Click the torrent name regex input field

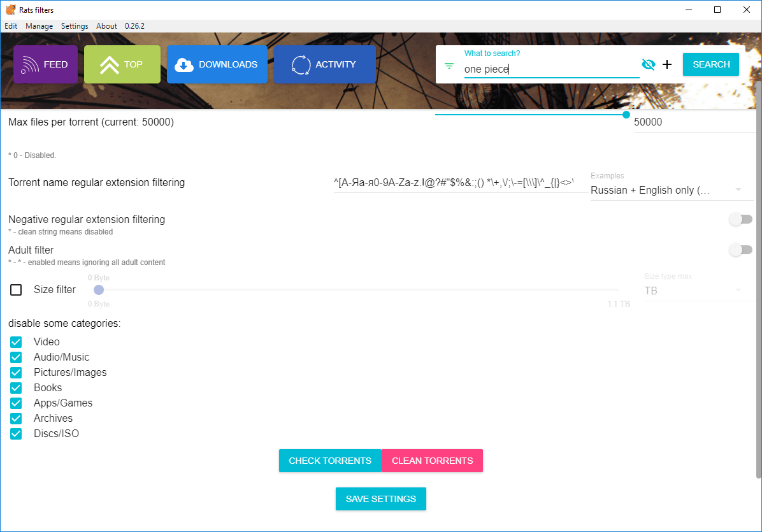457,183
